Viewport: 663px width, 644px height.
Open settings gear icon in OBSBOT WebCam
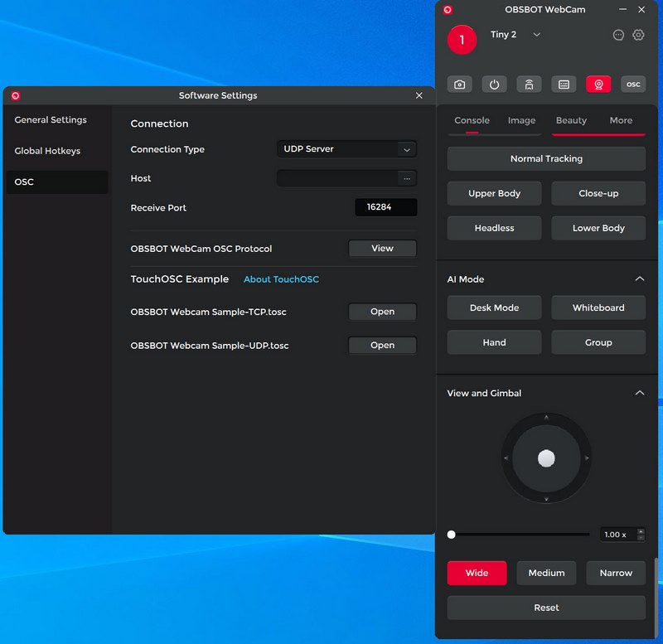click(638, 35)
